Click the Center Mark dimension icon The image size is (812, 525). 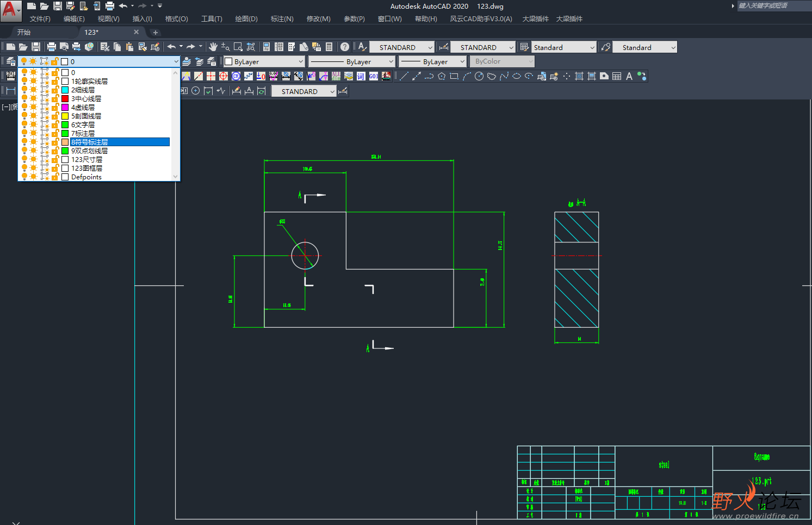[196, 91]
